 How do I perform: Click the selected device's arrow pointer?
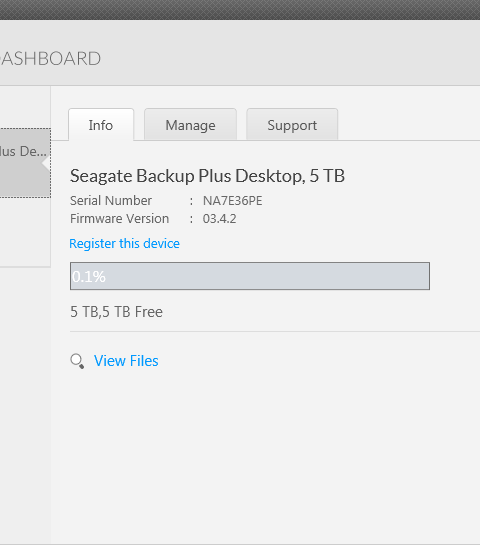click(46, 163)
